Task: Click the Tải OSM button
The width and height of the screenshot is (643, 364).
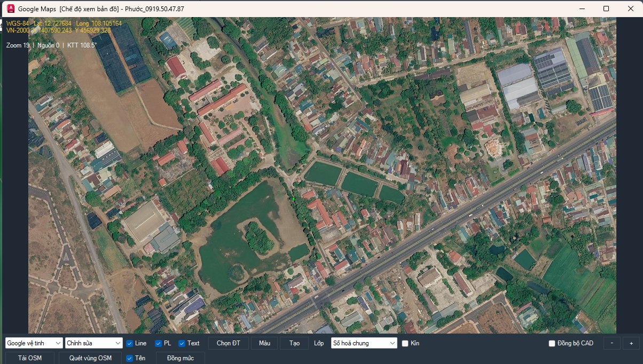Action: pos(30,358)
